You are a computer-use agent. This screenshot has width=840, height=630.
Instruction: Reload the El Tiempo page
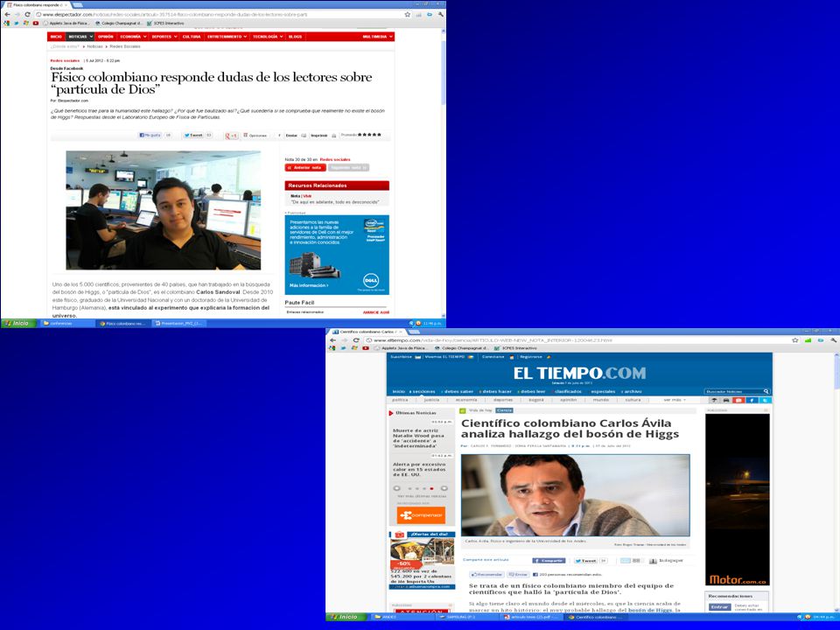(356, 340)
